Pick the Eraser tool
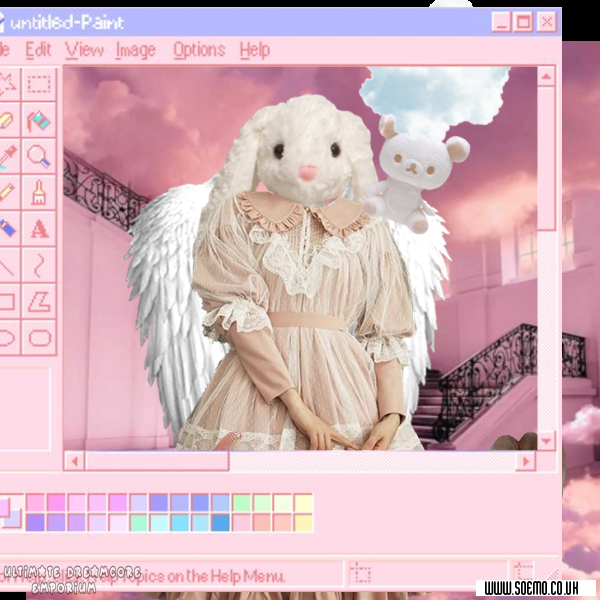The image size is (600, 600). tap(5, 120)
